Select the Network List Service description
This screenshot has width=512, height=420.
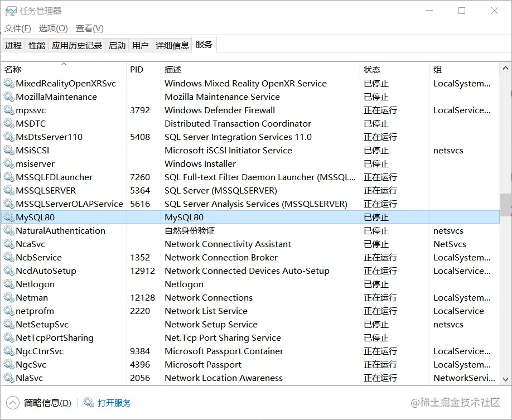pyautogui.click(x=206, y=311)
